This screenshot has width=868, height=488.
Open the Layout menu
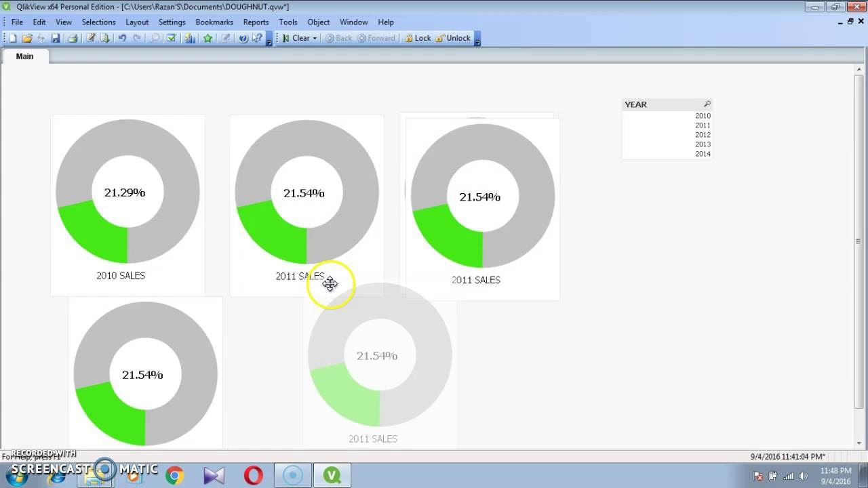click(x=137, y=22)
